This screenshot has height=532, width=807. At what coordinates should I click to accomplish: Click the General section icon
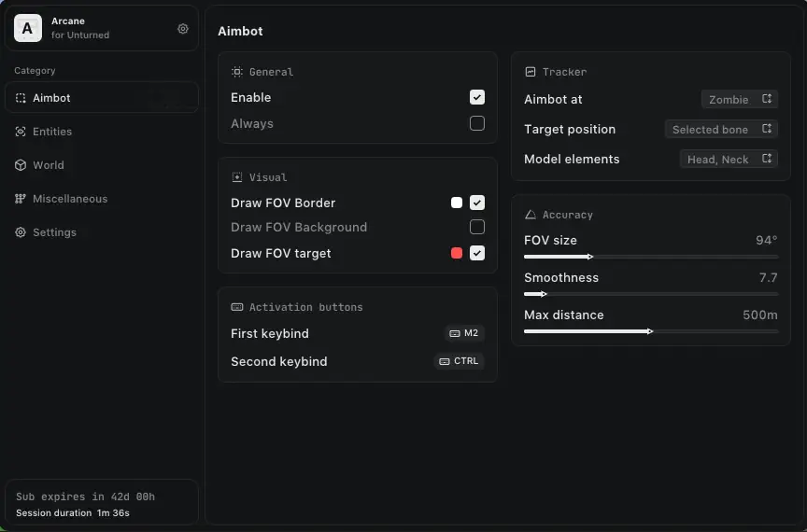[236, 72]
